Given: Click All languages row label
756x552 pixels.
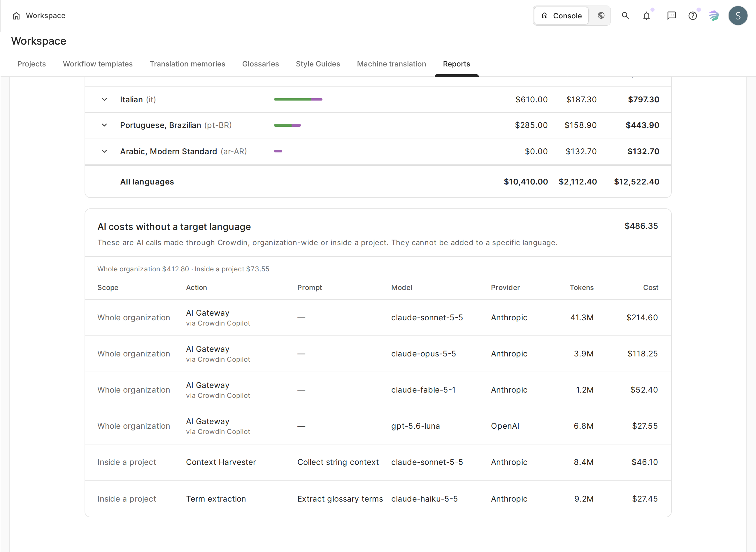Looking at the screenshot, I should pyautogui.click(x=147, y=182).
